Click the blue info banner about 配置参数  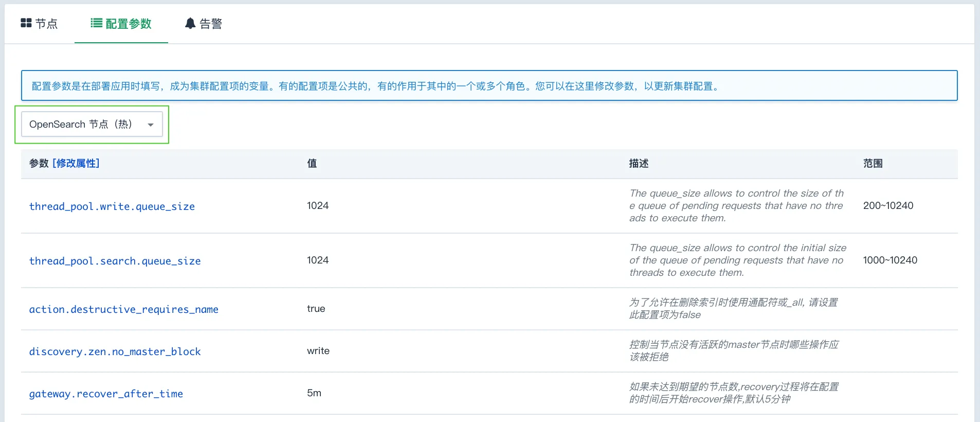(x=489, y=85)
